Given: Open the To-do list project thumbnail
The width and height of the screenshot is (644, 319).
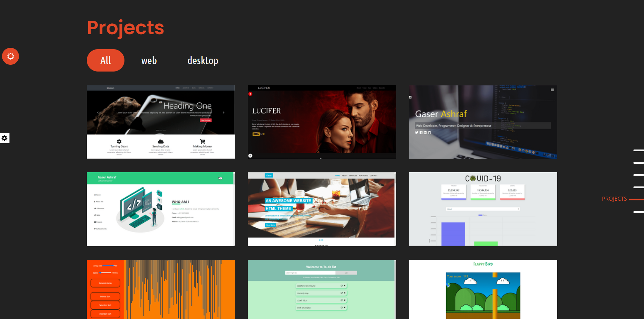Looking at the screenshot, I should pos(322,289).
